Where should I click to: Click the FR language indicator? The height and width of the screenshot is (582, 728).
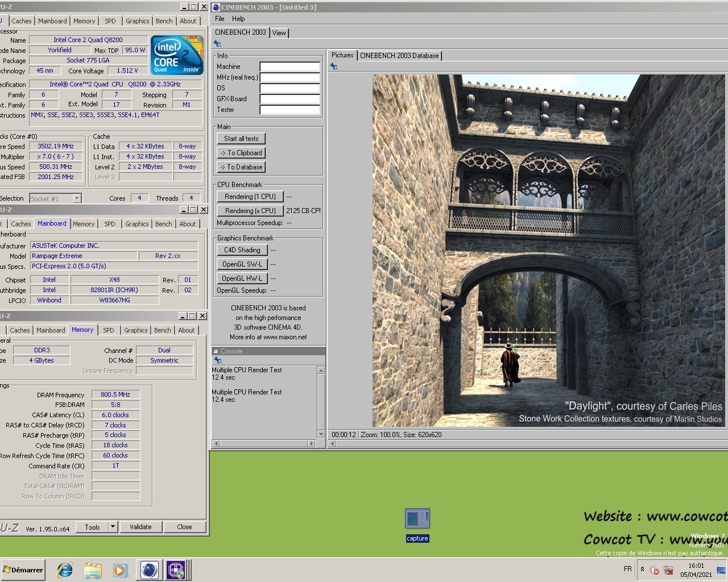(x=627, y=569)
